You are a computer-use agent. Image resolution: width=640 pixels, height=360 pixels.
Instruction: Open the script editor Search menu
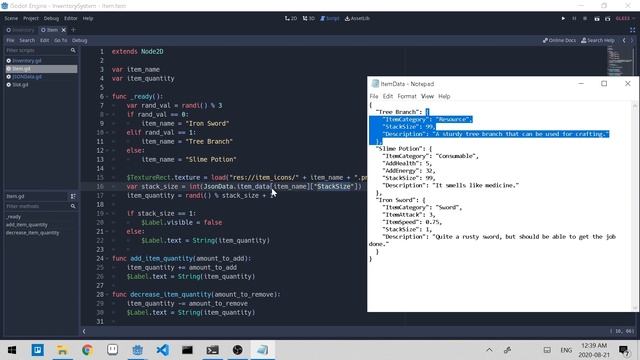(x=27, y=40)
